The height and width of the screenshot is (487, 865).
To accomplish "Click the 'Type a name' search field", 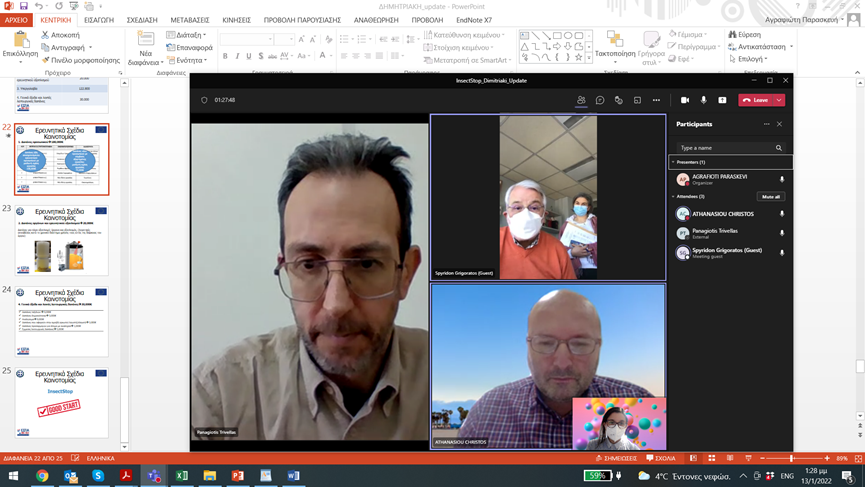I will (x=725, y=148).
